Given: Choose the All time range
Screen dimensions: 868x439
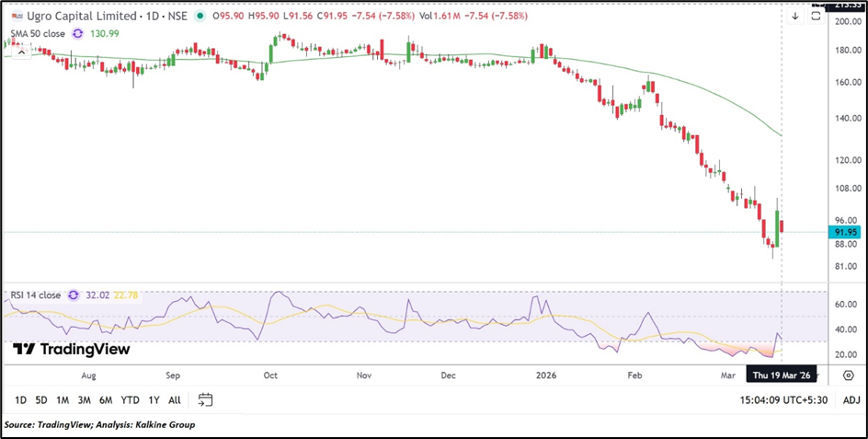Looking at the screenshot, I should [x=174, y=400].
